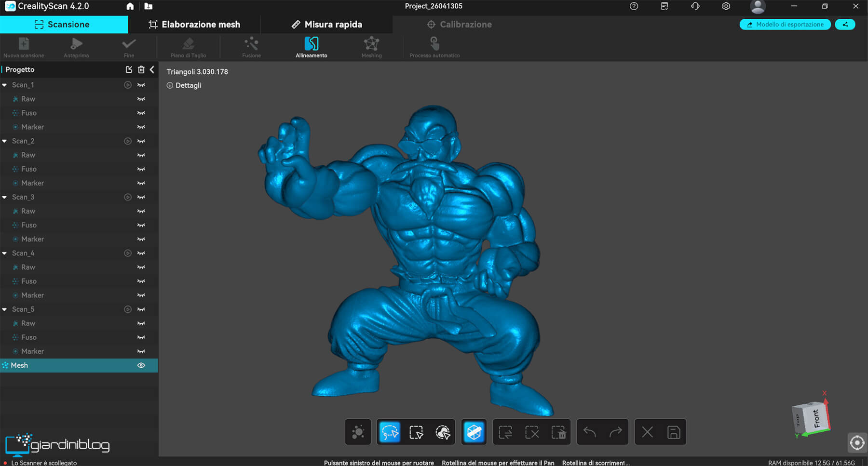Show Scan_3 Fuso point cloud
868x466 pixels.
(141, 225)
